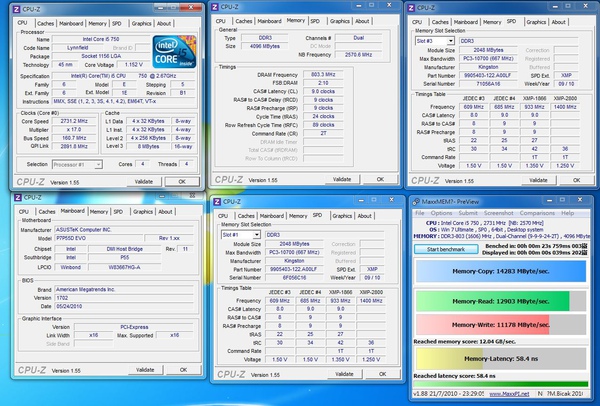Open Slot #1 memory slot dropdown
600x406 pixels.
(x=256, y=235)
